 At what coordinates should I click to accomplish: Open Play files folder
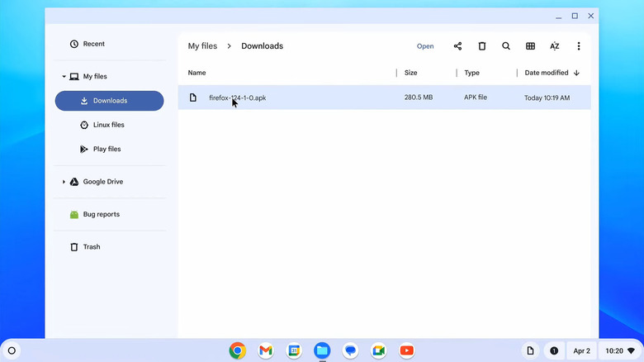(107, 149)
